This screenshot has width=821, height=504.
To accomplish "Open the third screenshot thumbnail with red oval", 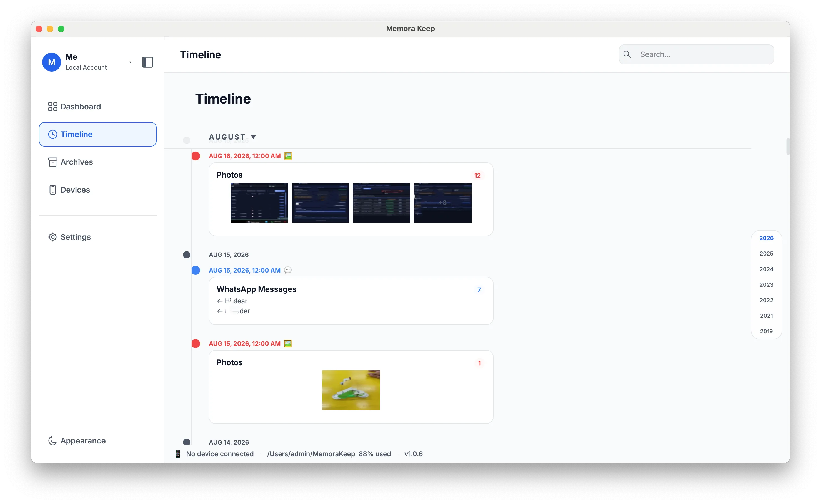I will tap(381, 203).
